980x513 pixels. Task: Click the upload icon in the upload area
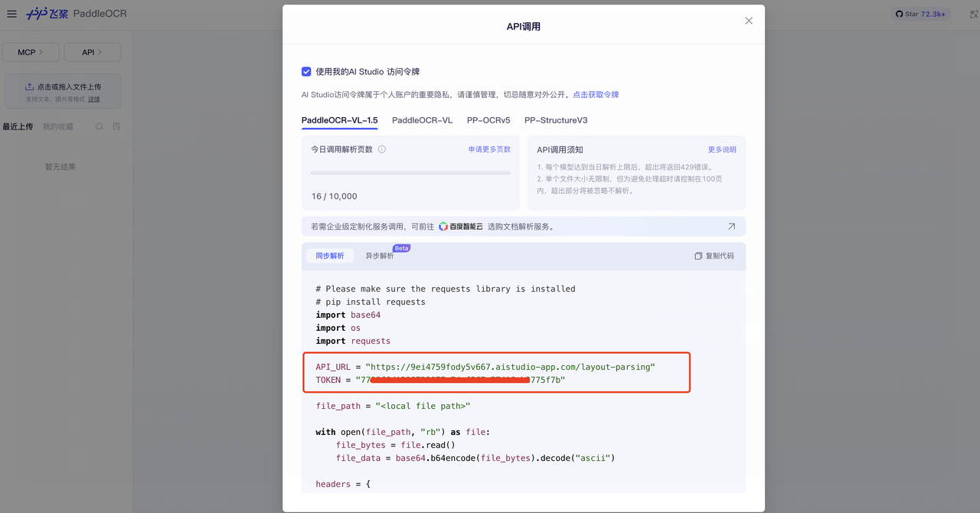(29, 87)
